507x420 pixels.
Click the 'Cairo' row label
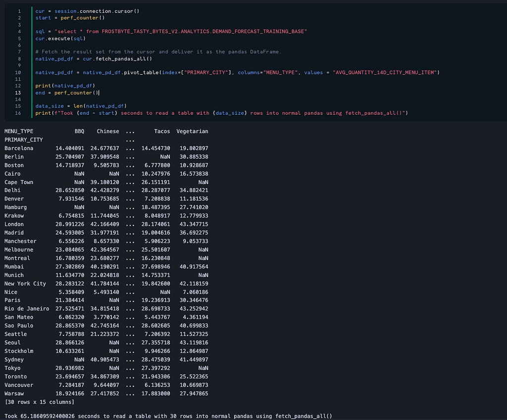click(12, 174)
